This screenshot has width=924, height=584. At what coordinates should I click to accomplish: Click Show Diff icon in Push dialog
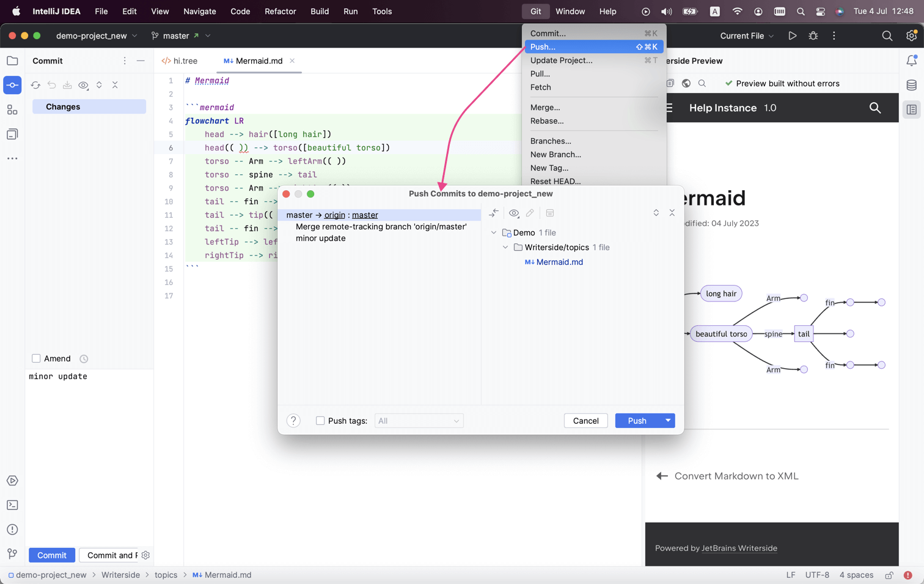(494, 213)
